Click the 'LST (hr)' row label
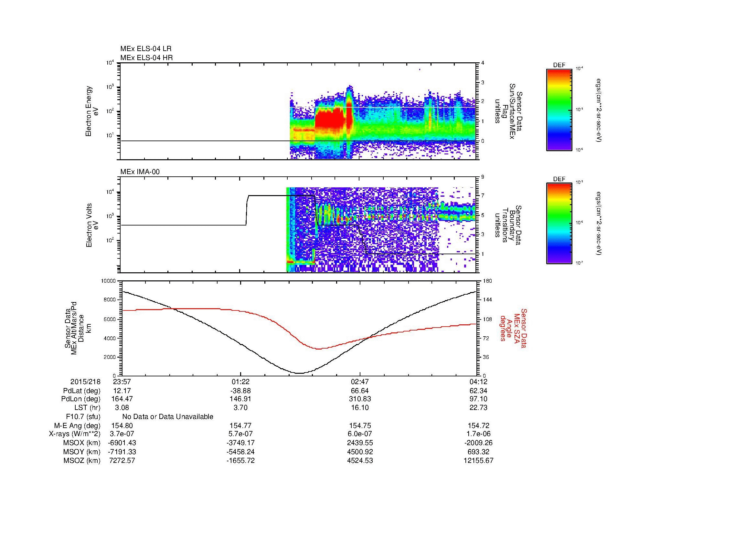756x534 pixels. tap(87, 408)
